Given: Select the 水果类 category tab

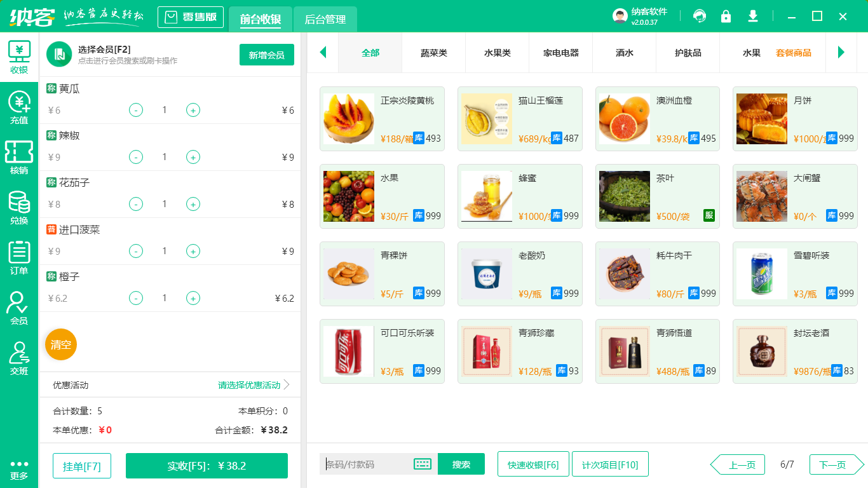Looking at the screenshot, I should click(x=497, y=53).
